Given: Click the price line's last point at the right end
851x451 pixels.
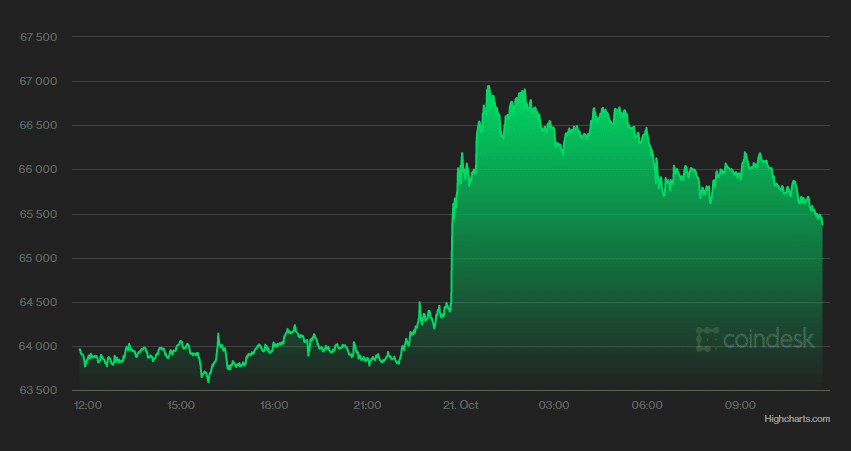Looking at the screenshot, I should point(822,224).
